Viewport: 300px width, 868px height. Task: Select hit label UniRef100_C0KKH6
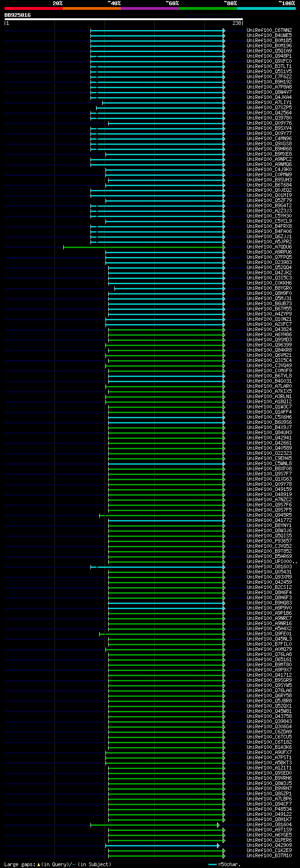point(269,283)
